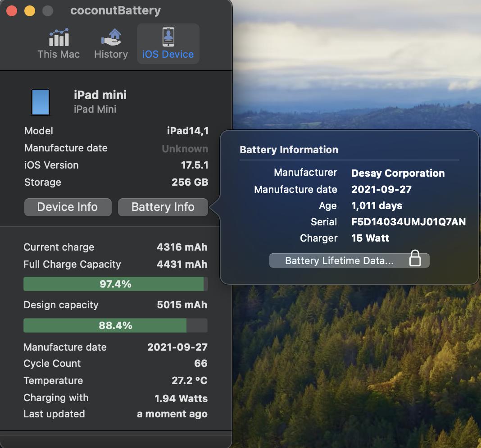Click the iOS version 17.5.1
This screenshot has width=481, height=448.
(x=195, y=165)
